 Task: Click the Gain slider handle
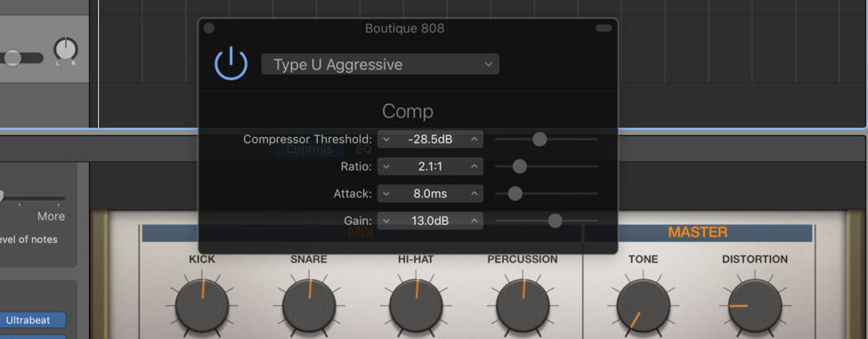coord(556,221)
